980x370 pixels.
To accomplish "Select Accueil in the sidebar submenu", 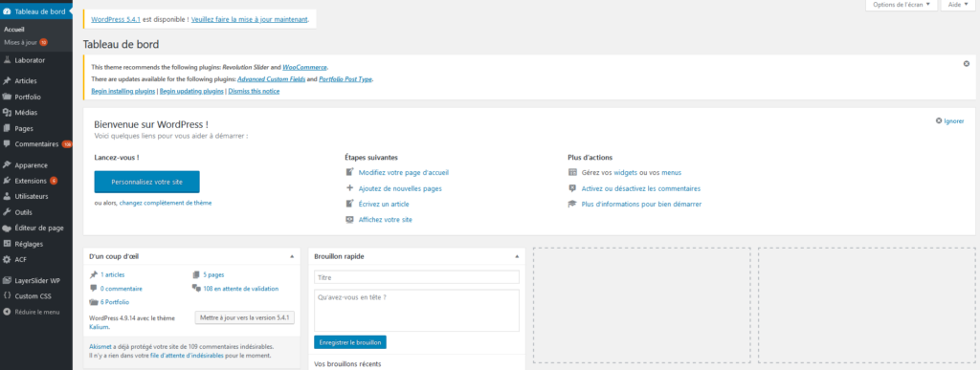I will click(13, 29).
